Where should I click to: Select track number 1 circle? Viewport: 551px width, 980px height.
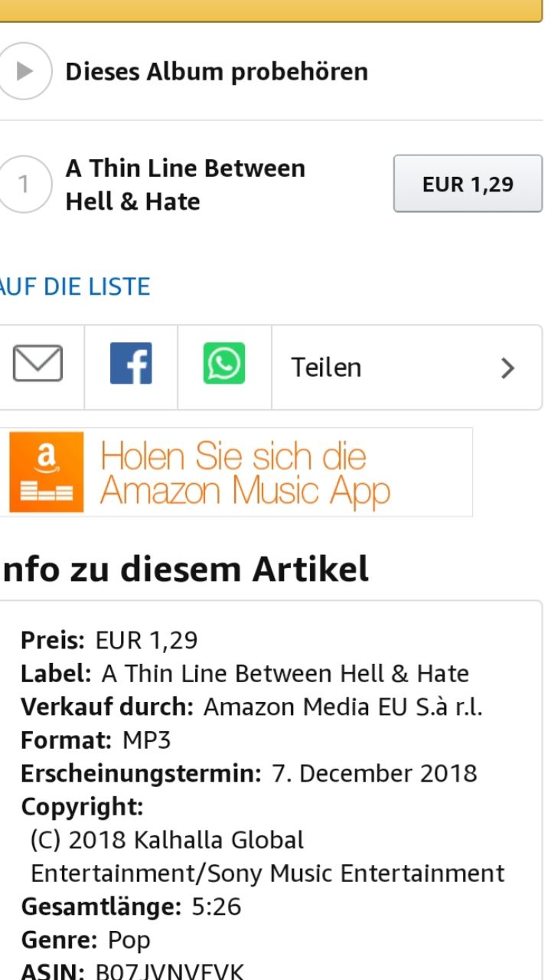(x=23, y=185)
